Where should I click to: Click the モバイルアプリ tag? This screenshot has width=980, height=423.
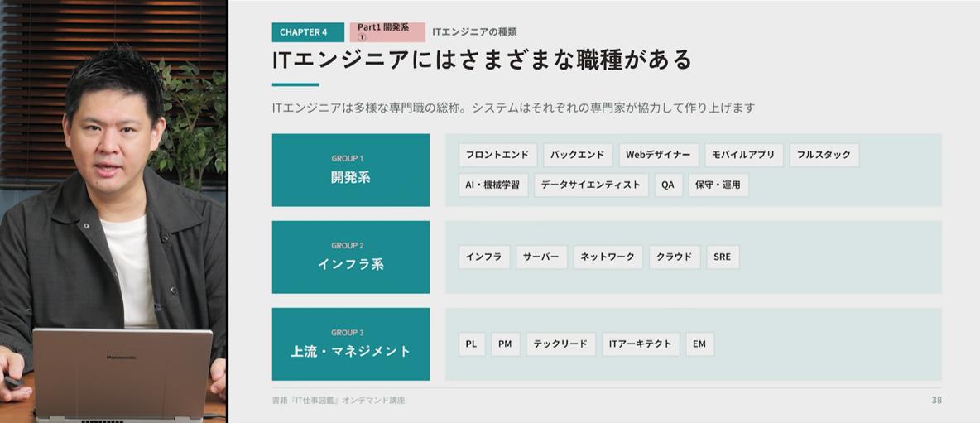click(744, 155)
